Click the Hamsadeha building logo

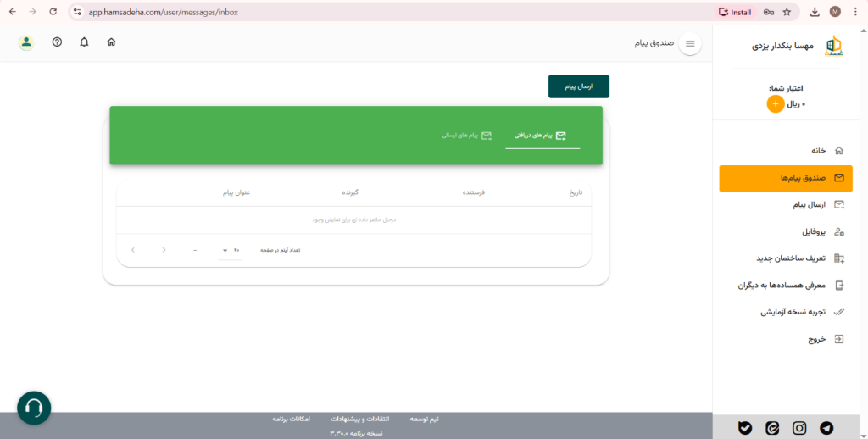tap(832, 46)
